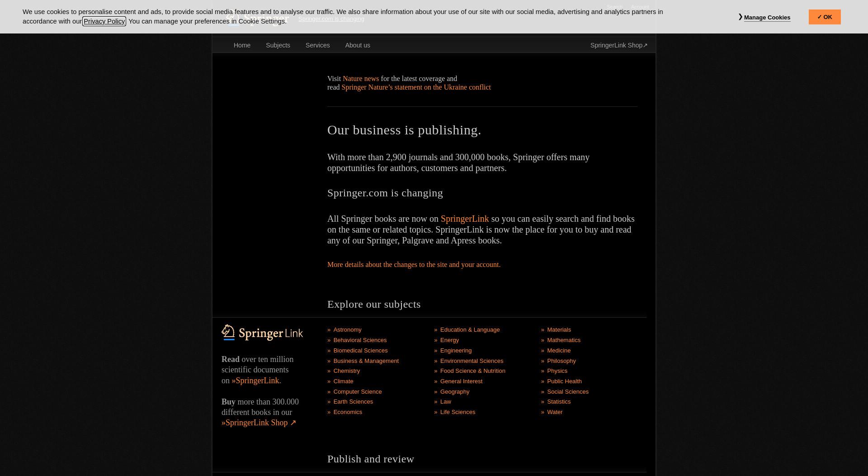868x476 pixels.
Task: Click the SpringerLink logo in sidebar
Action: (x=262, y=333)
